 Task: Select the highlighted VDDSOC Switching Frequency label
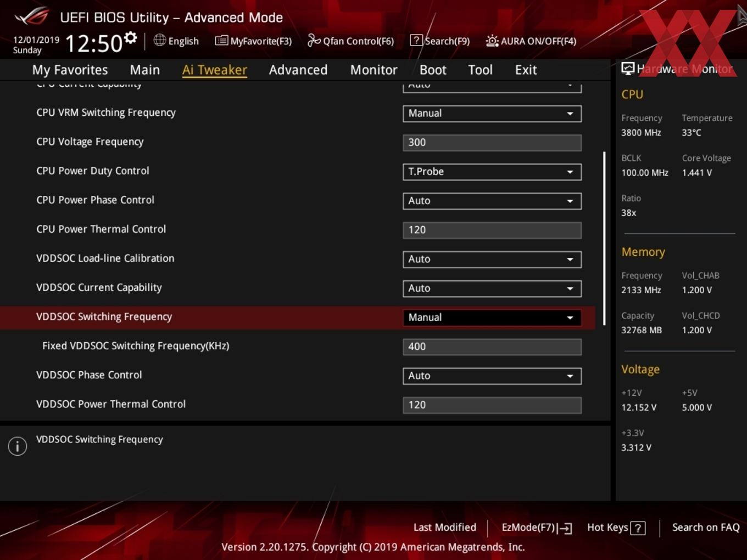pyautogui.click(x=104, y=316)
